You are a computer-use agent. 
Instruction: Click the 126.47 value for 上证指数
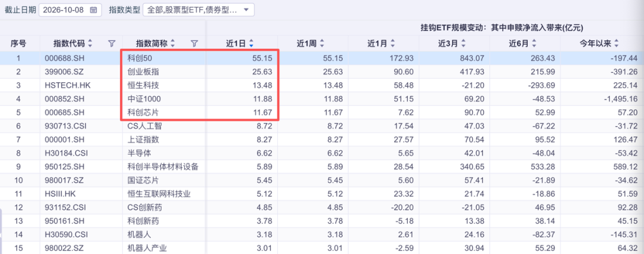tap(626, 140)
